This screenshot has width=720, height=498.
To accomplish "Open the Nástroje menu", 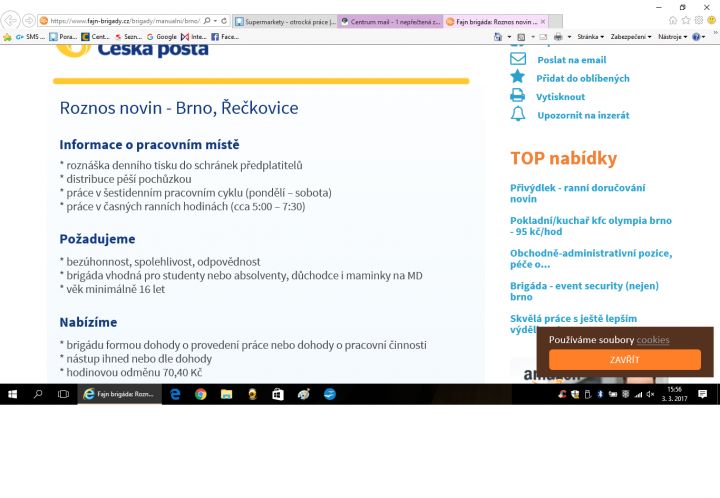I will coord(672,37).
